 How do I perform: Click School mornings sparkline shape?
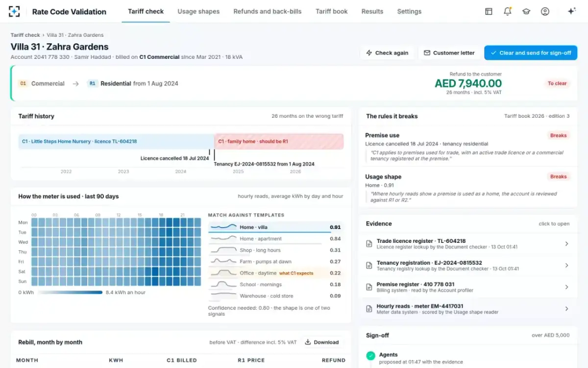(x=223, y=284)
